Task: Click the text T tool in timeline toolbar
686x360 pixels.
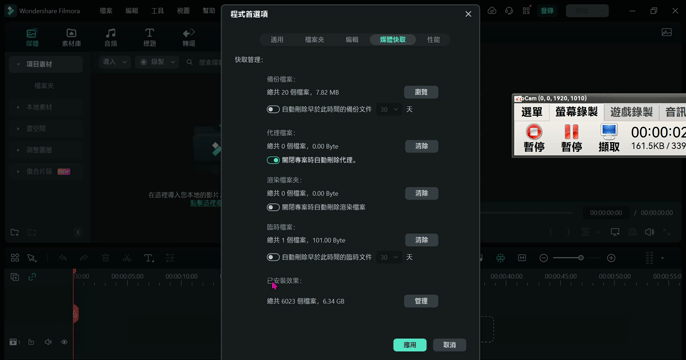Action: (148, 258)
